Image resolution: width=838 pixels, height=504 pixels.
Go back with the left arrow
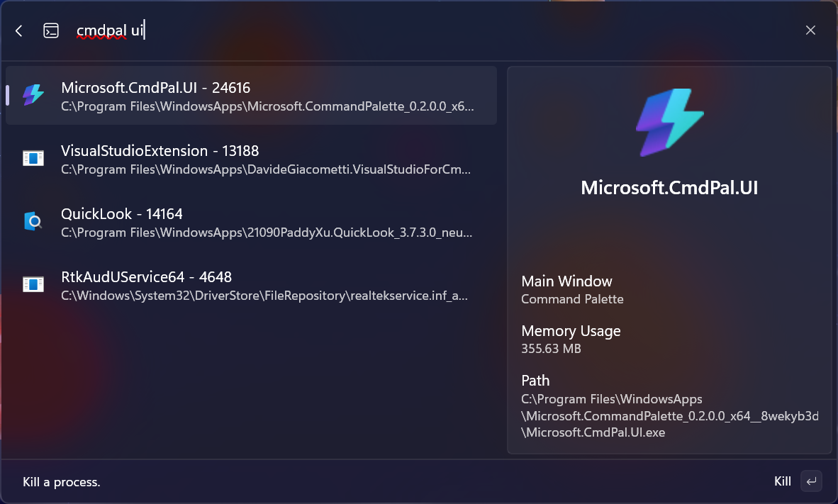coord(19,30)
